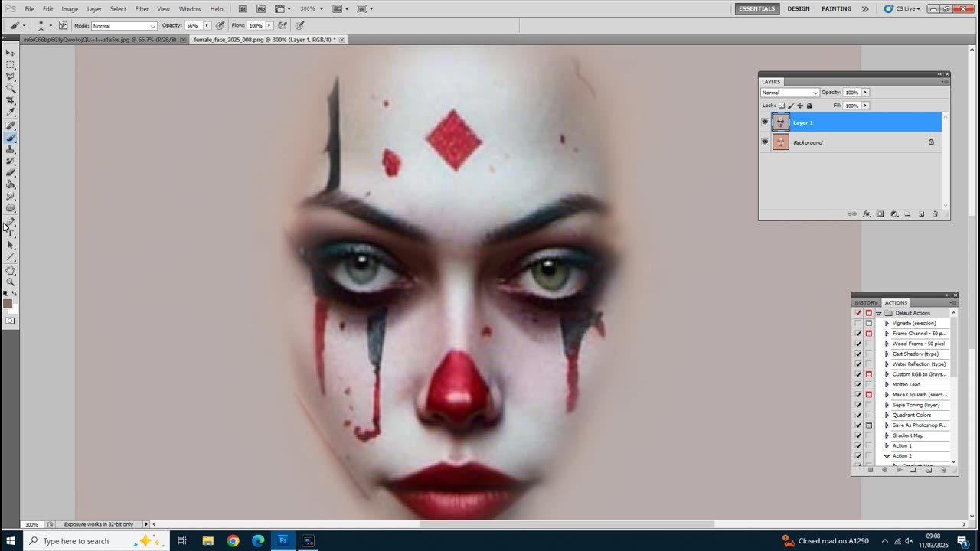Uncheck Molten Lead action checkbox

[x=857, y=384]
